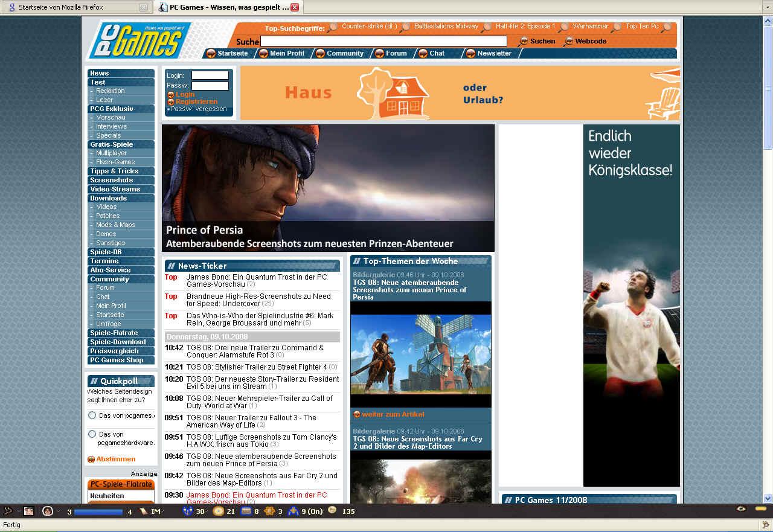The height and width of the screenshot is (532, 773).
Task: Click magnifier icon left of Counter-strike (dt.)
Action: pos(333,27)
